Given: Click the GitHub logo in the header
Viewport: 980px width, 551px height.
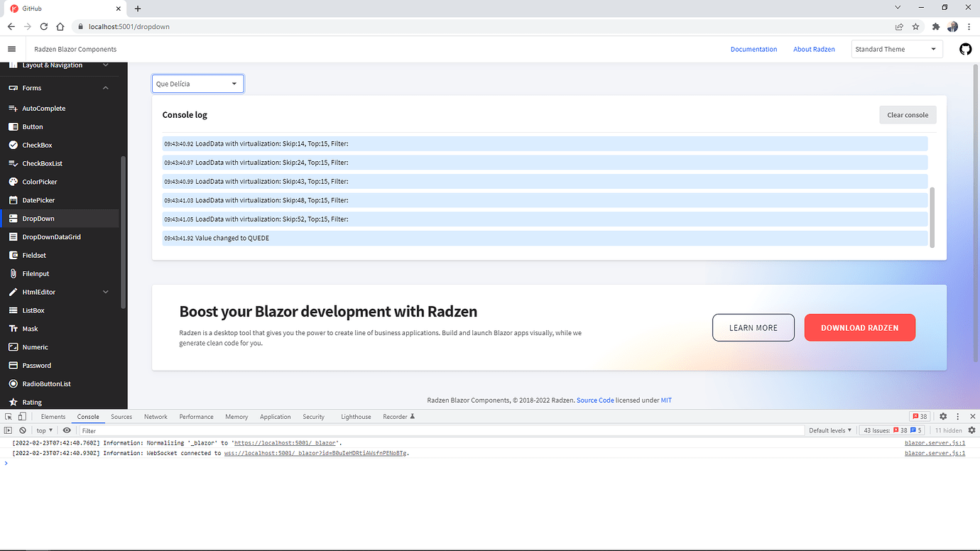Looking at the screenshot, I should [965, 49].
